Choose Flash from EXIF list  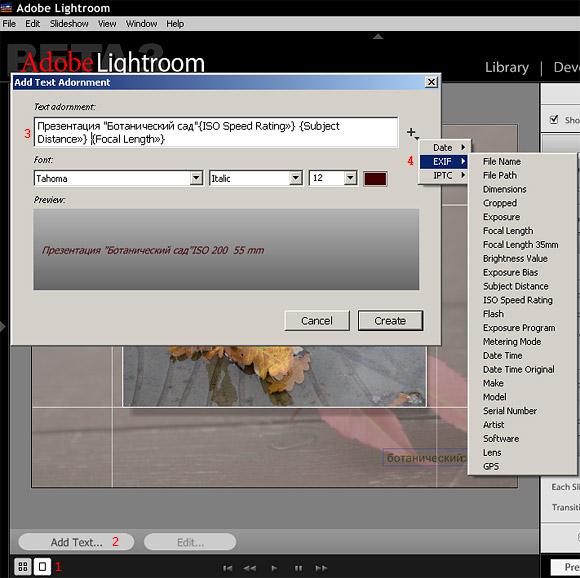click(493, 314)
